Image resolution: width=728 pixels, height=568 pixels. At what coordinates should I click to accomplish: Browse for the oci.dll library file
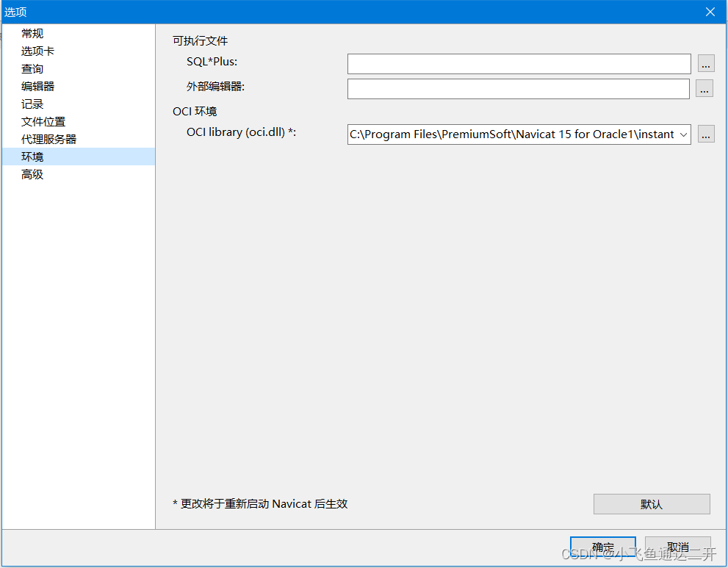click(704, 134)
